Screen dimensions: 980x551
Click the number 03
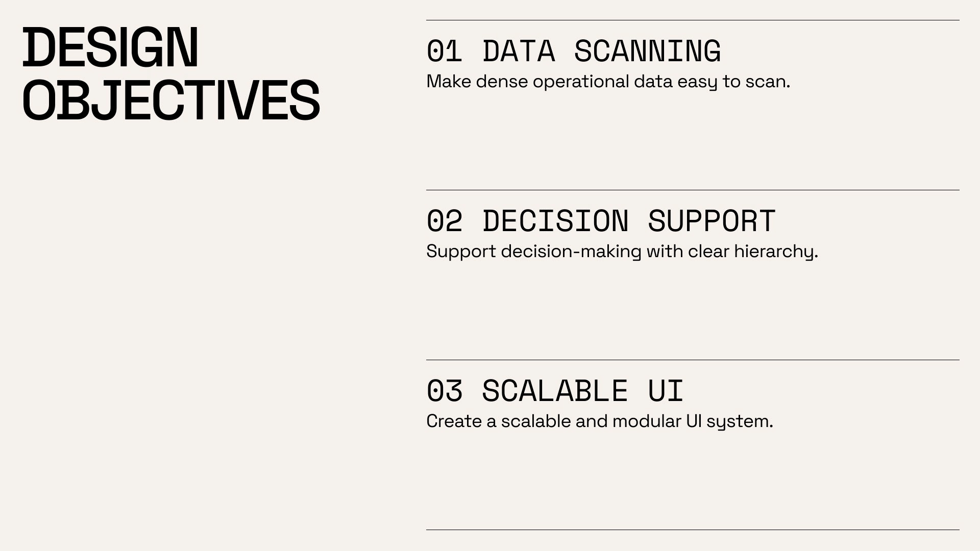coord(444,391)
